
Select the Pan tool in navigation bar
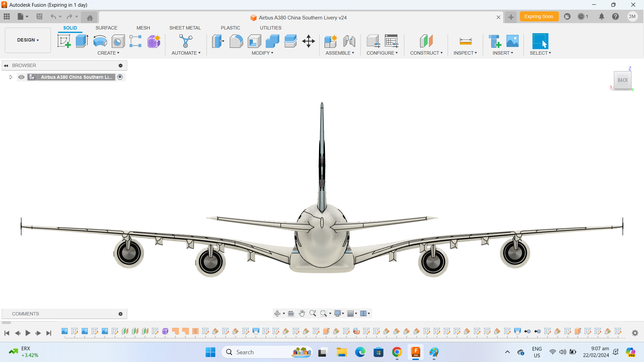click(x=302, y=313)
